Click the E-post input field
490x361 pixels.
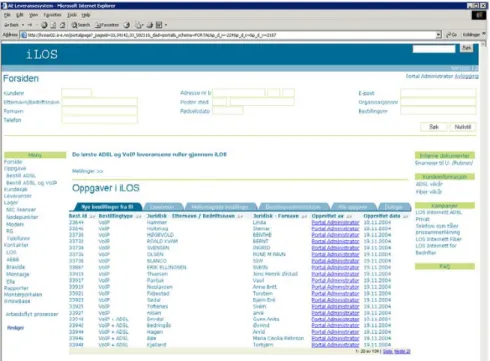438,93
